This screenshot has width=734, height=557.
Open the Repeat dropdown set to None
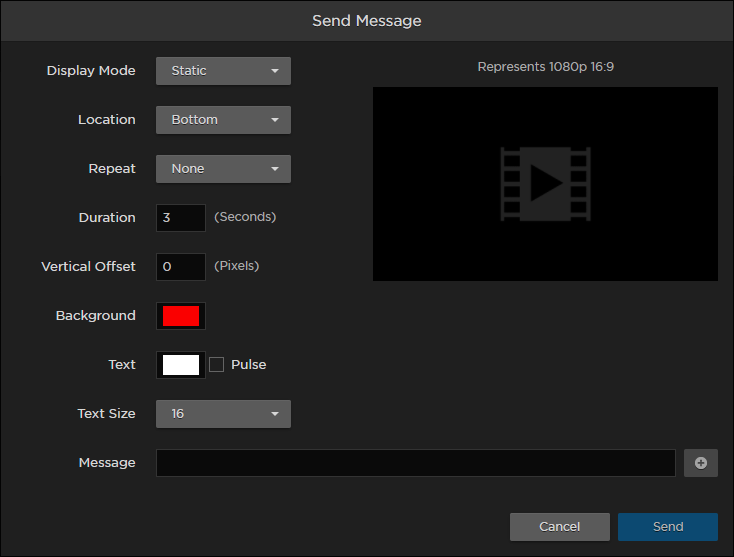click(x=223, y=169)
